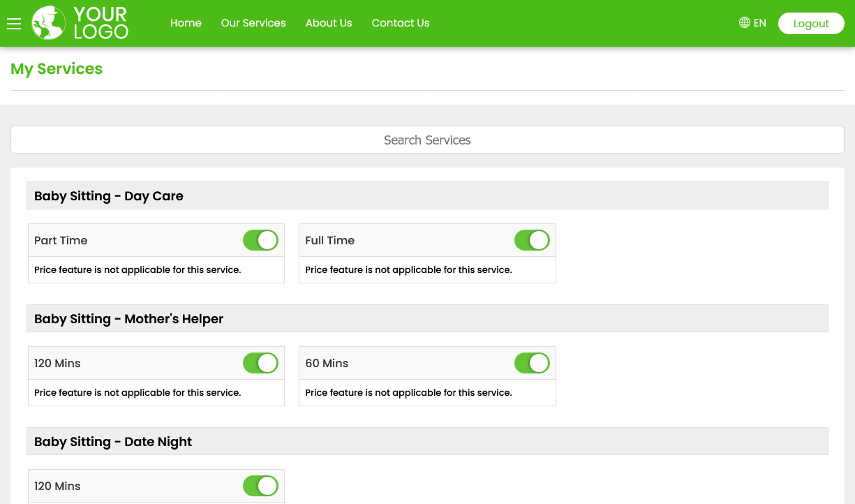The image size is (855, 504).
Task: Select the Home menu item
Action: tap(186, 23)
